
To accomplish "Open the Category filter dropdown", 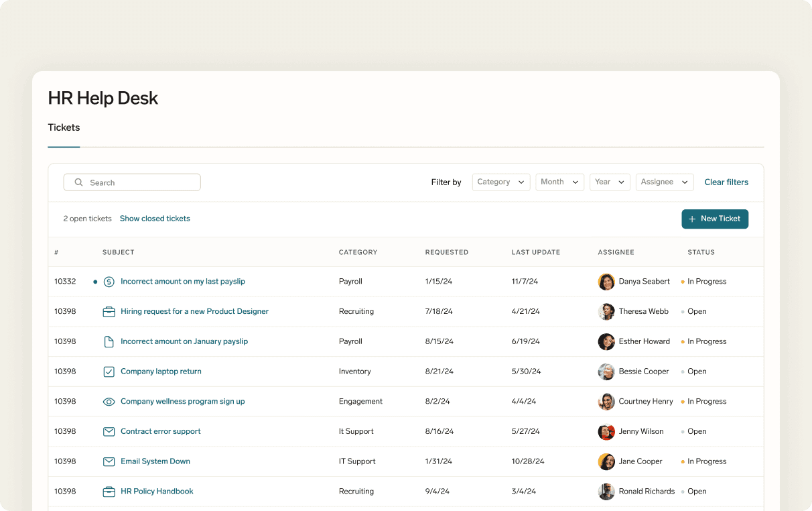I will 501,182.
